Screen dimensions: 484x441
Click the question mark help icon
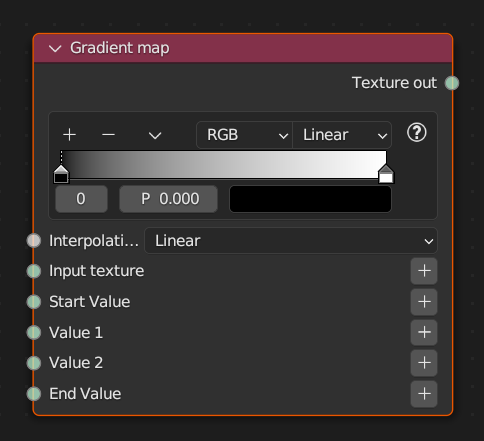(417, 133)
